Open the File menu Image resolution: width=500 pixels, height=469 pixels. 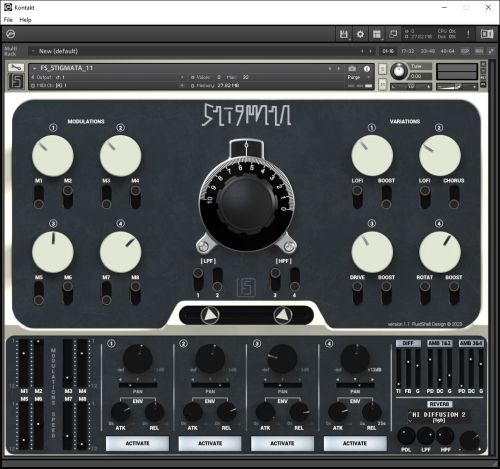coord(8,20)
